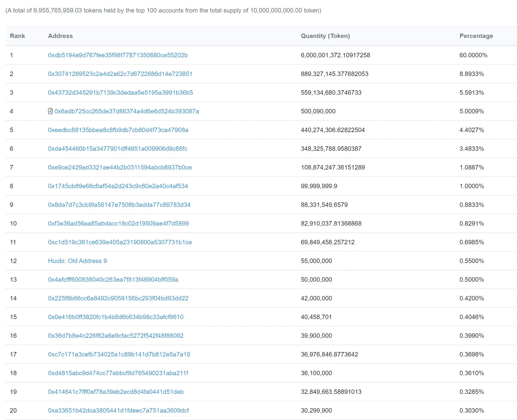This screenshot has width=517, height=420.
Task: Open address 0xa33651b42dca3805441d
Action: pyautogui.click(x=118, y=411)
